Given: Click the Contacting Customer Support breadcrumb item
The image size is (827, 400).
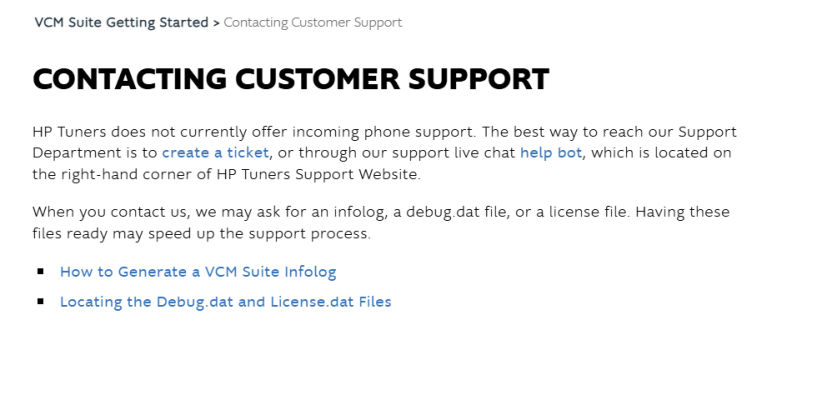Looking at the screenshot, I should click(313, 23).
